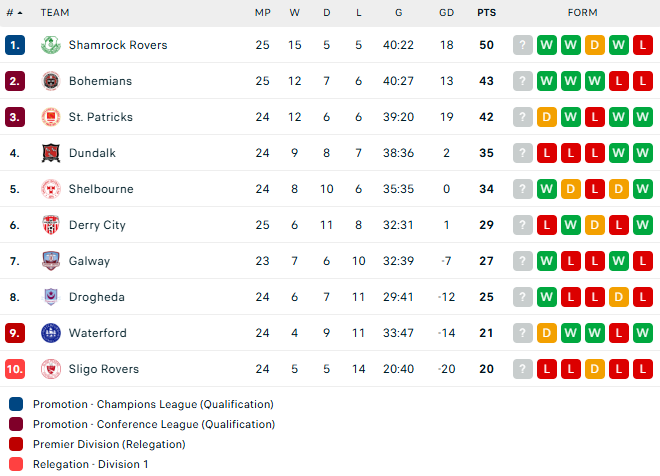Click the Sligo Rovers club crest
Viewport: 660px width, 476px height.
point(51,369)
